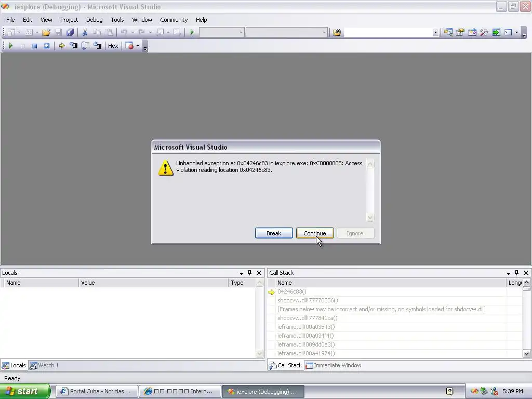Pin the Locals panel with pushpin

(250, 273)
